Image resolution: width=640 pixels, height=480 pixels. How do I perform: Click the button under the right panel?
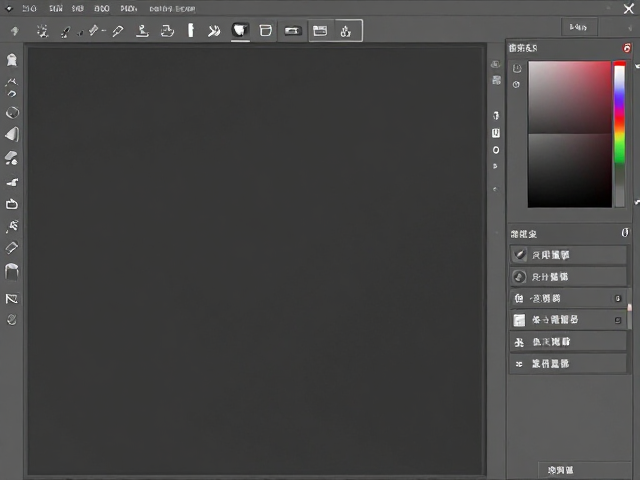click(584, 470)
